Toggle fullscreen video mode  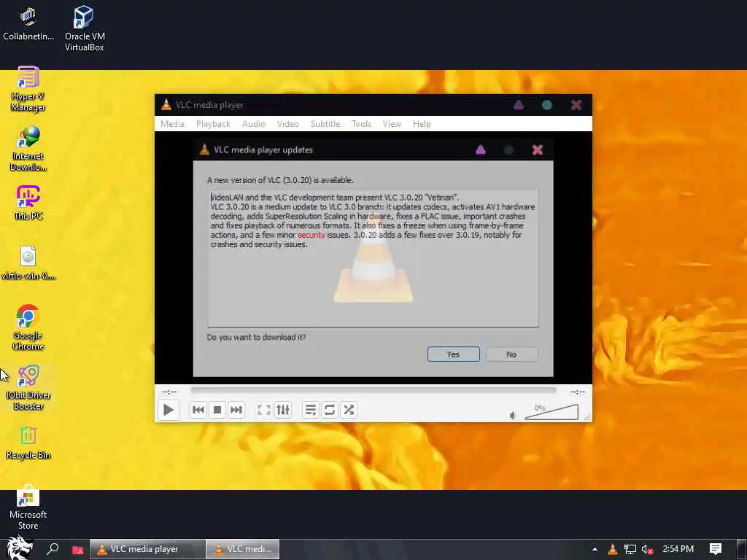[x=264, y=410]
